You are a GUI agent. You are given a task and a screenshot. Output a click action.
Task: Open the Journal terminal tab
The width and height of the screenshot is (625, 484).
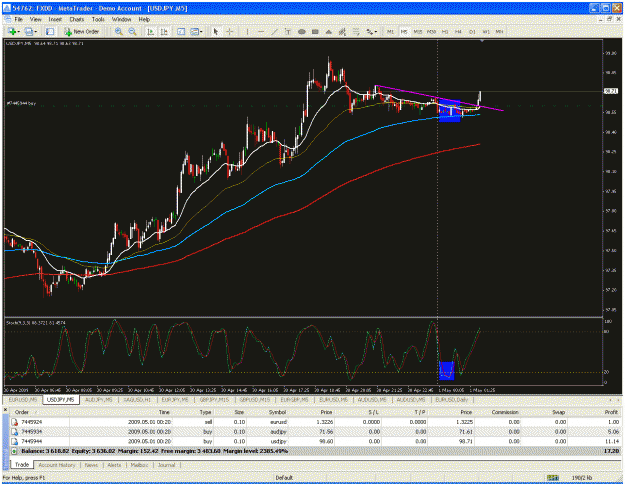[x=166, y=465]
